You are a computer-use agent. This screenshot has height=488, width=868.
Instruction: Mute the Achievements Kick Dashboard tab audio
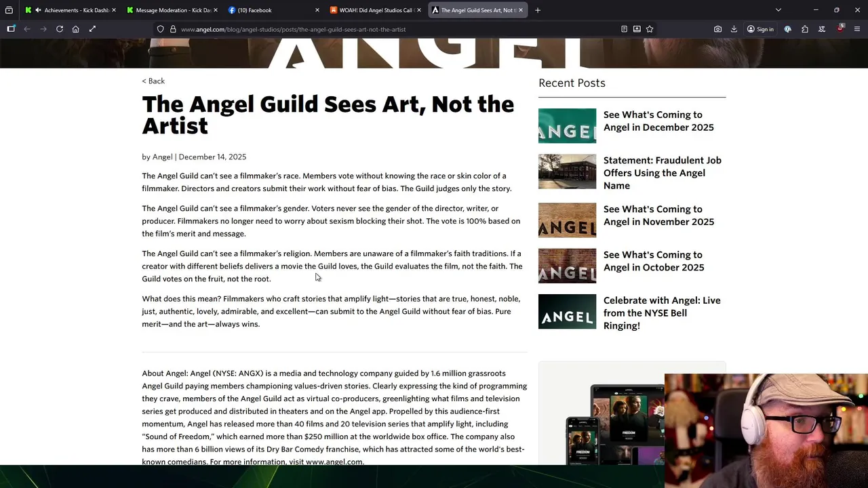[x=38, y=10]
